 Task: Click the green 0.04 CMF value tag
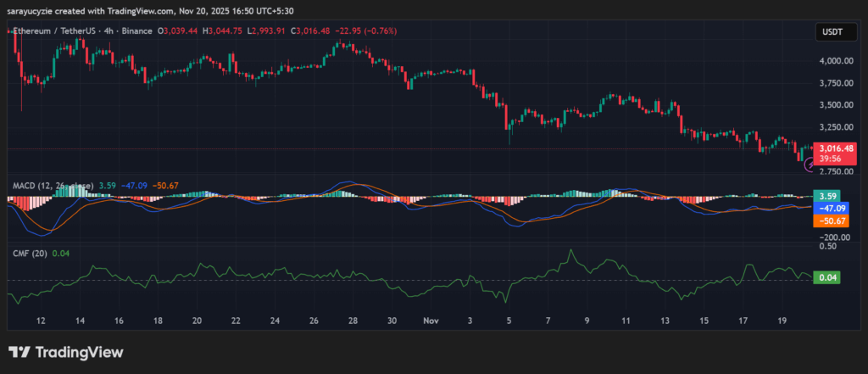[826, 277]
